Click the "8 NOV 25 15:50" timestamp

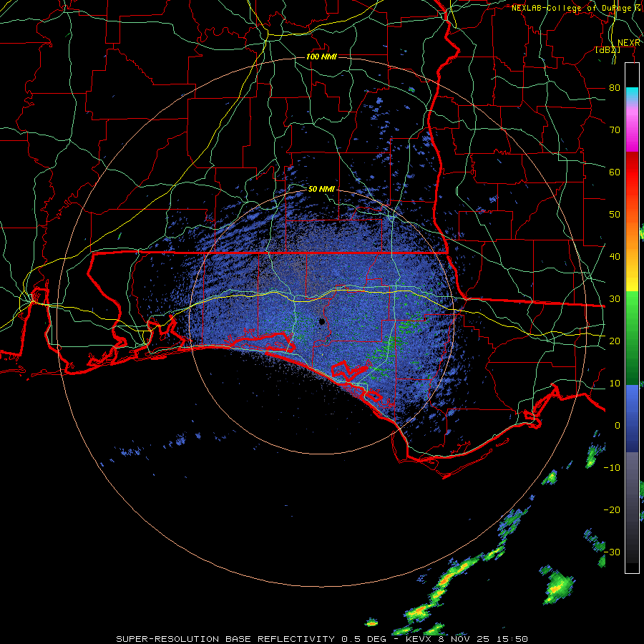point(483,639)
